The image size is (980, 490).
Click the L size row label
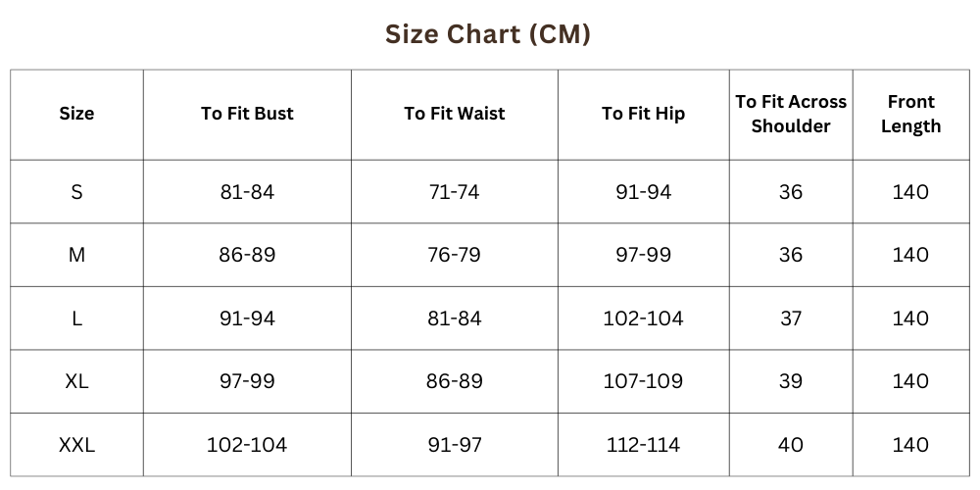click(76, 318)
